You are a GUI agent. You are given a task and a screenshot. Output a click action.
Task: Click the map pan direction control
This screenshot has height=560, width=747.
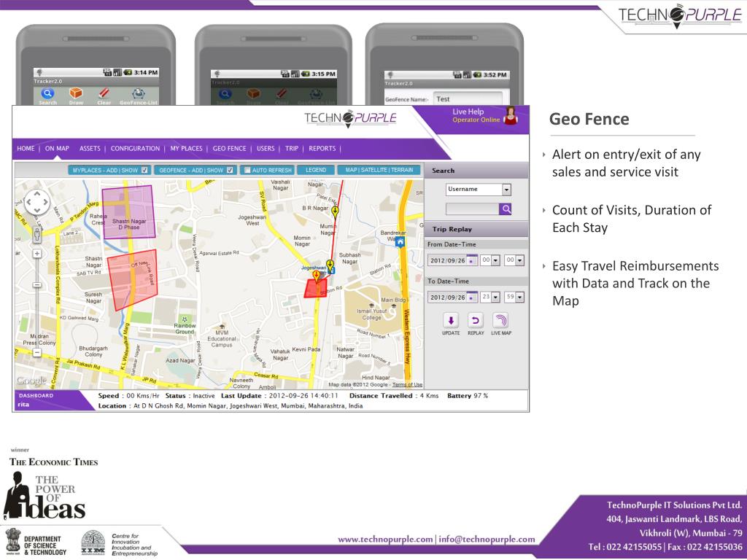(x=36, y=203)
